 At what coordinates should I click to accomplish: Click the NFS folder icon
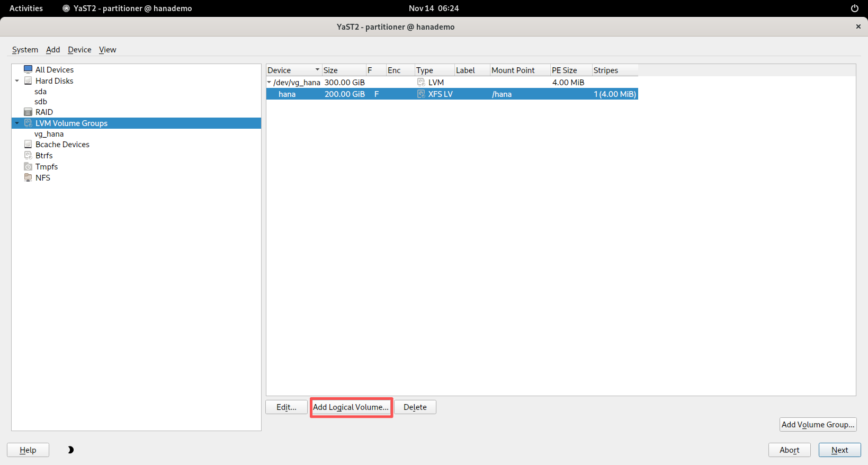coord(28,177)
